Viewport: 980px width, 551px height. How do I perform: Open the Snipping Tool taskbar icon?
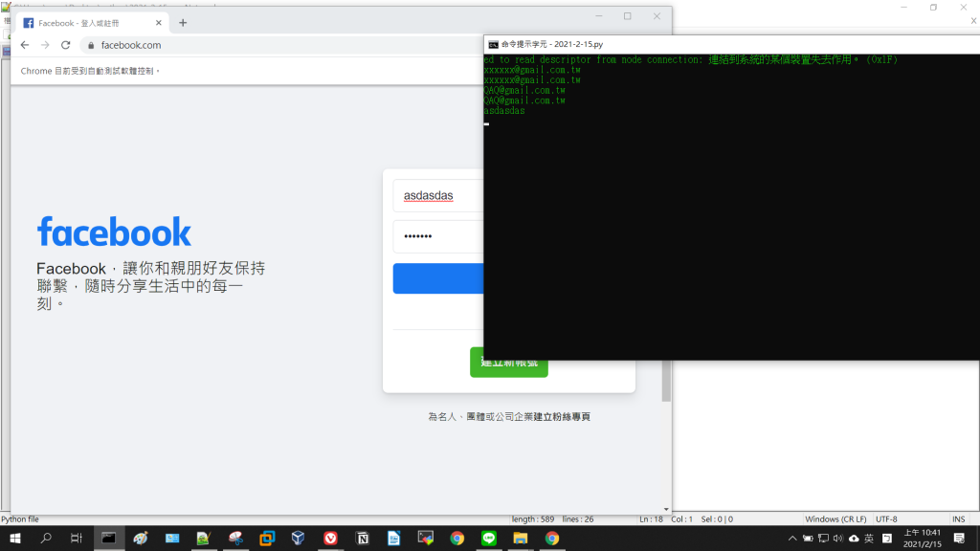[235, 538]
